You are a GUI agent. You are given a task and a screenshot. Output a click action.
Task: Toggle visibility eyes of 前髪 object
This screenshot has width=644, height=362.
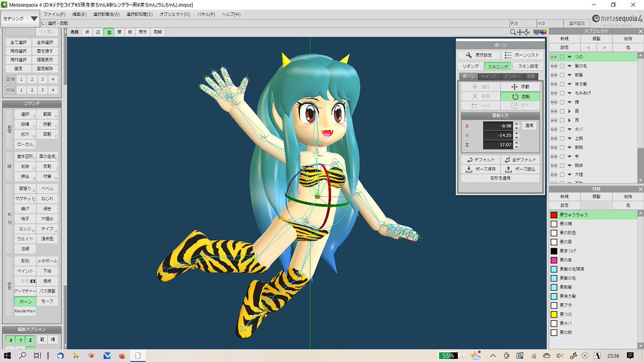tap(554, 75)
